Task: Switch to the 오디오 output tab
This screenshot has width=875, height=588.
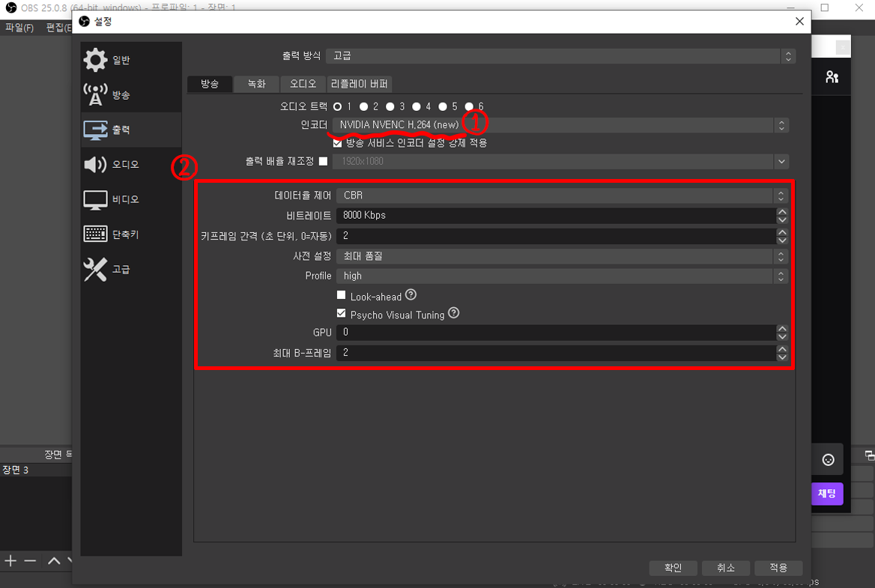Action: click(303, 84)
